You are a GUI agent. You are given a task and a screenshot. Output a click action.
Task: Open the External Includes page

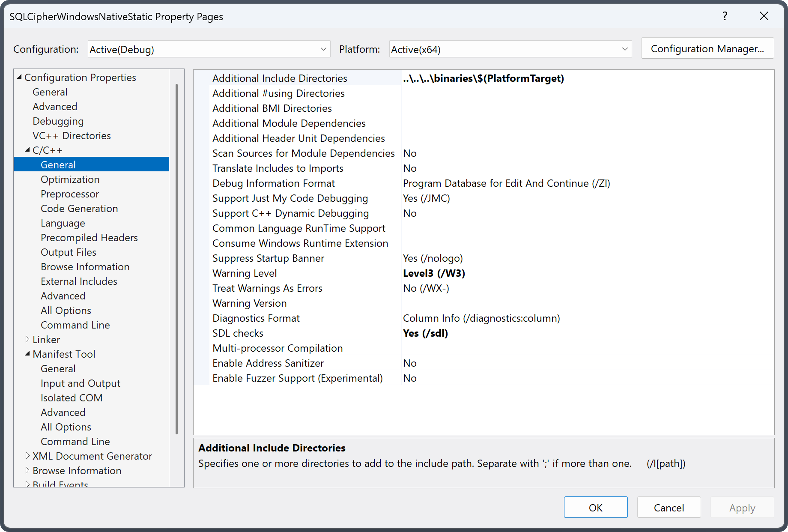[79, 281]
